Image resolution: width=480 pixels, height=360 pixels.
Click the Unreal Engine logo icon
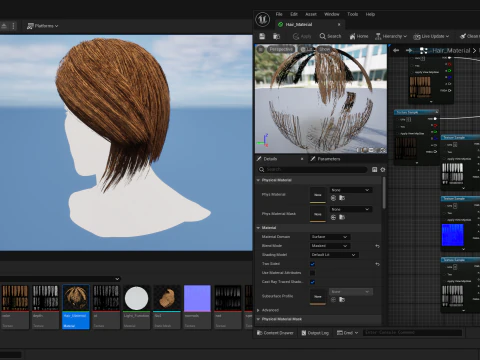coord(263,19)
